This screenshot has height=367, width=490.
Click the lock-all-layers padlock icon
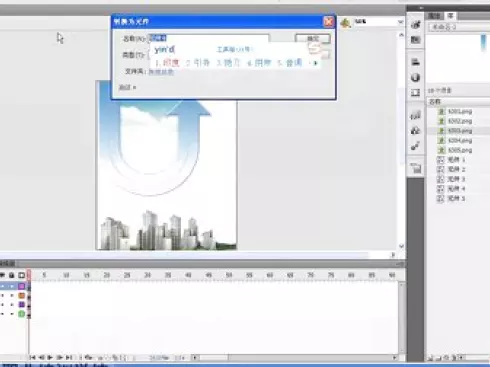click(x=11, y=275)
